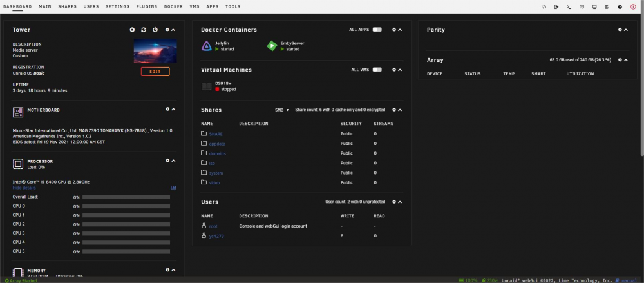Open Virtual Machines gear settings
Image resolution: width=644 pixels, height=283 pixels.
pyautogui.click(x=394, y=70)
